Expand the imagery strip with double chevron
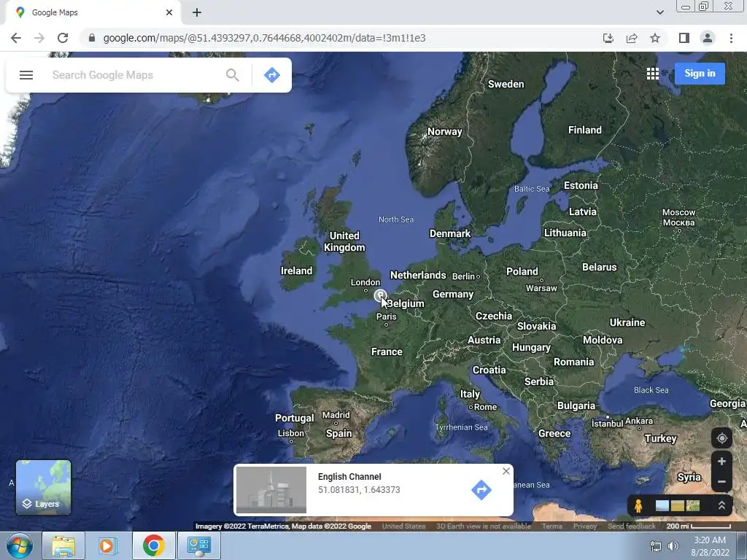Screen dimensions: 747x560 [x=721, y=505]
